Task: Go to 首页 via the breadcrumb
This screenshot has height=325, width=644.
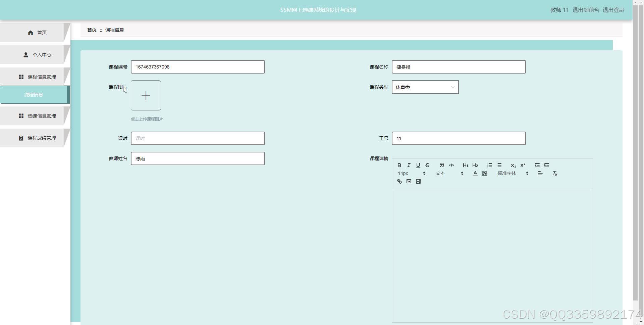Action: pyautogui.click(x=92, y=30)
